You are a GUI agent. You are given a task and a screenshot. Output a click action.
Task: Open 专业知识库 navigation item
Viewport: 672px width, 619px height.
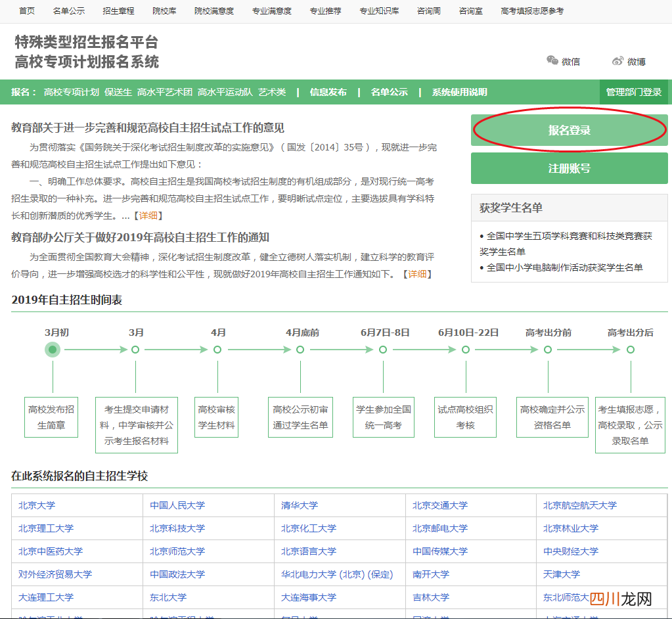[x=379, y=11]
